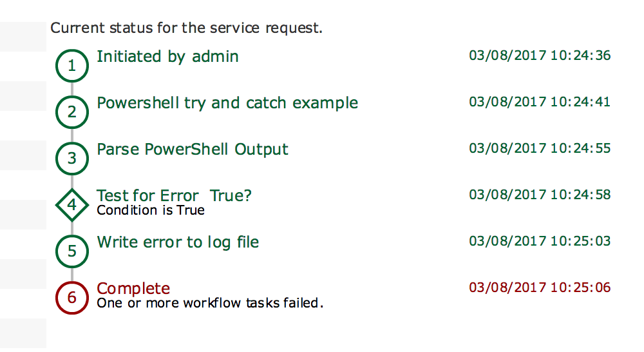
Task: Click the Condition is True text
Action: [151, 210]
